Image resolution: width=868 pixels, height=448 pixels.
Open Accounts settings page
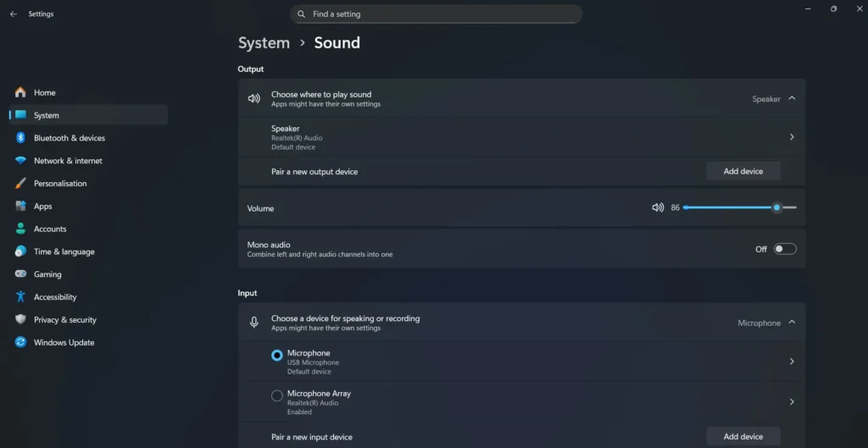pyautogui.click(x=88, y=229)
